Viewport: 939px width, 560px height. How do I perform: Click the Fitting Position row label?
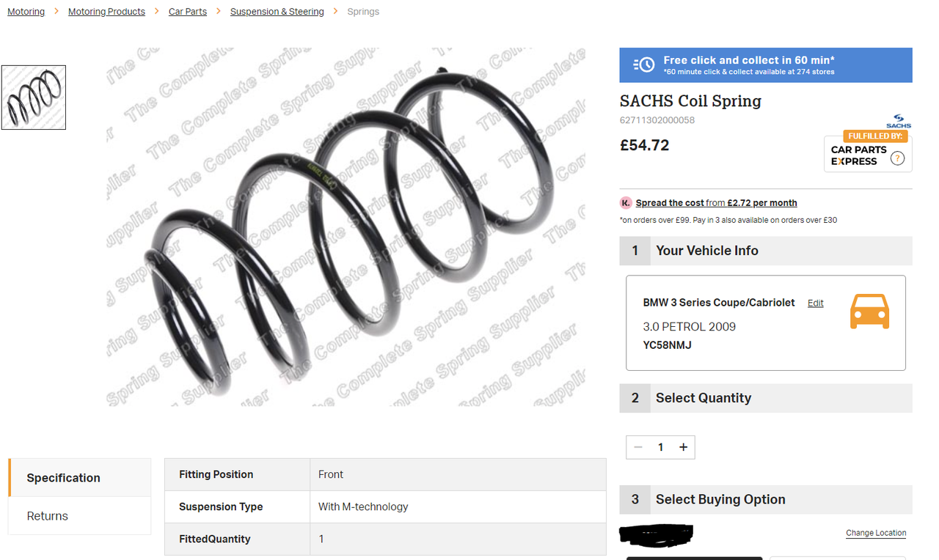click(216, 474)
